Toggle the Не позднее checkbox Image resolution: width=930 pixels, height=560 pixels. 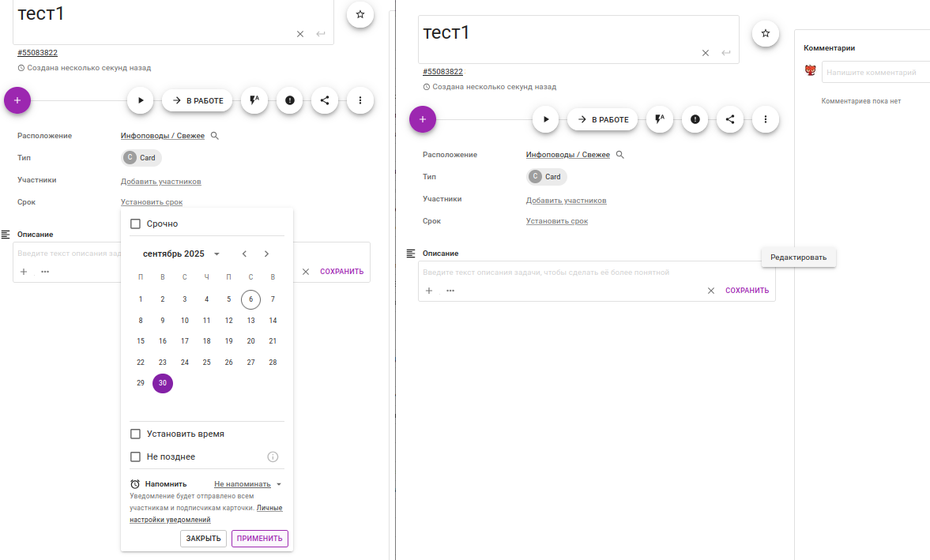pyautogui.click(x=135, y=457)
